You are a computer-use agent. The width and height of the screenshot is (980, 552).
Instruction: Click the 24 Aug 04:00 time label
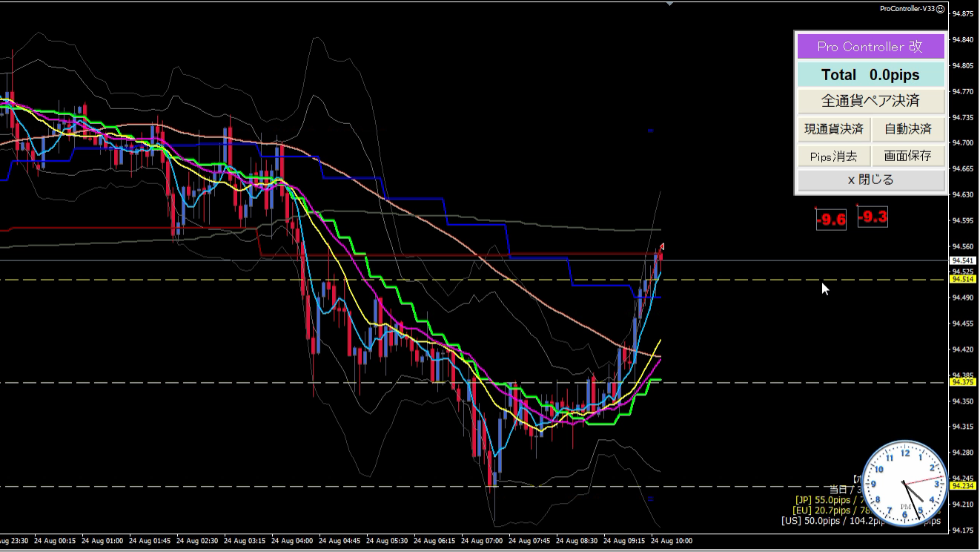292,541
